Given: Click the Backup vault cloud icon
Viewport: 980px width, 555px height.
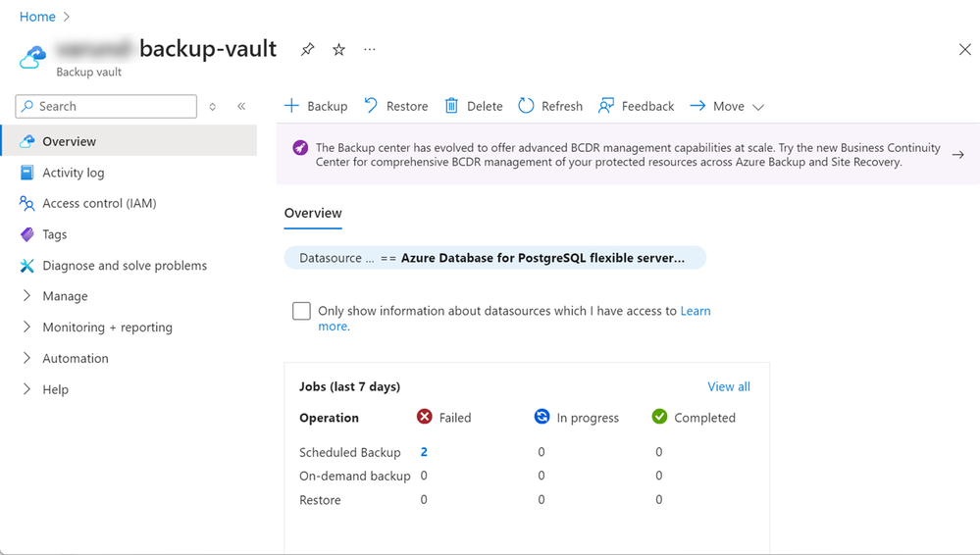Looking at the screenshot, I should (32, 57).
